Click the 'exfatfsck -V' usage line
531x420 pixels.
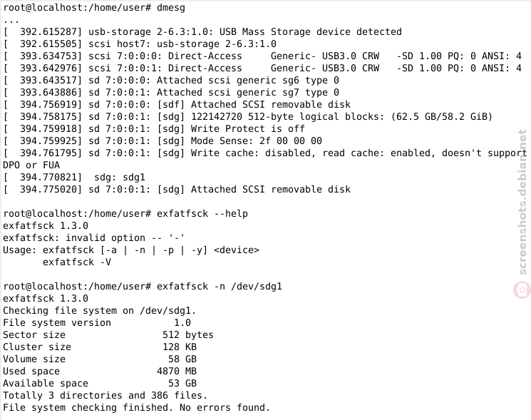point(77,262)
